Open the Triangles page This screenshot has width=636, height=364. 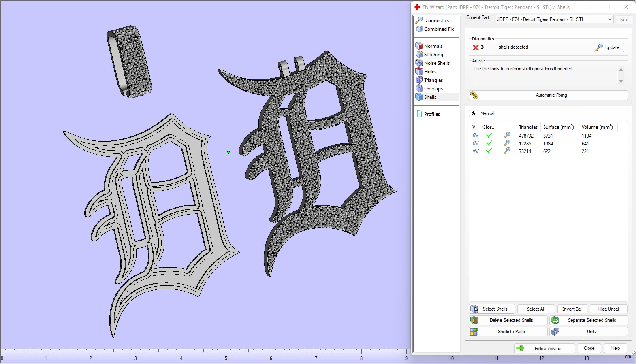pyautogui.click(x=433, y=80)
